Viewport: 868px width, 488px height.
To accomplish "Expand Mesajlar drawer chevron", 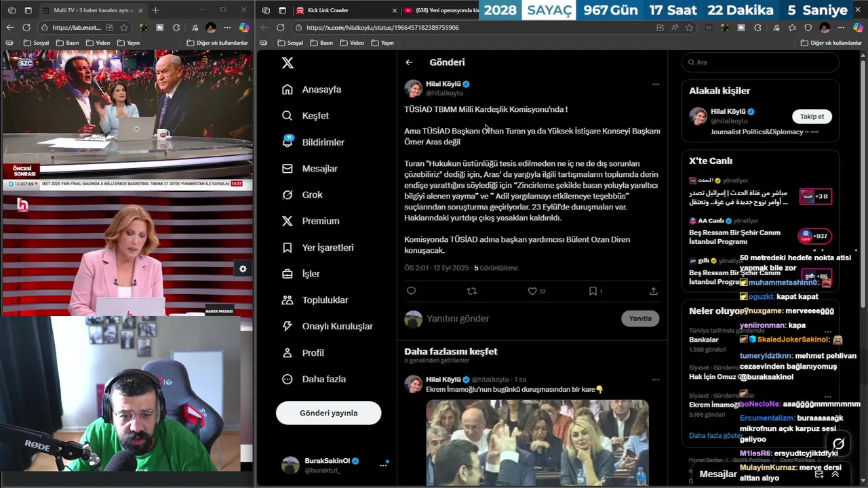I will click(835, 474).
